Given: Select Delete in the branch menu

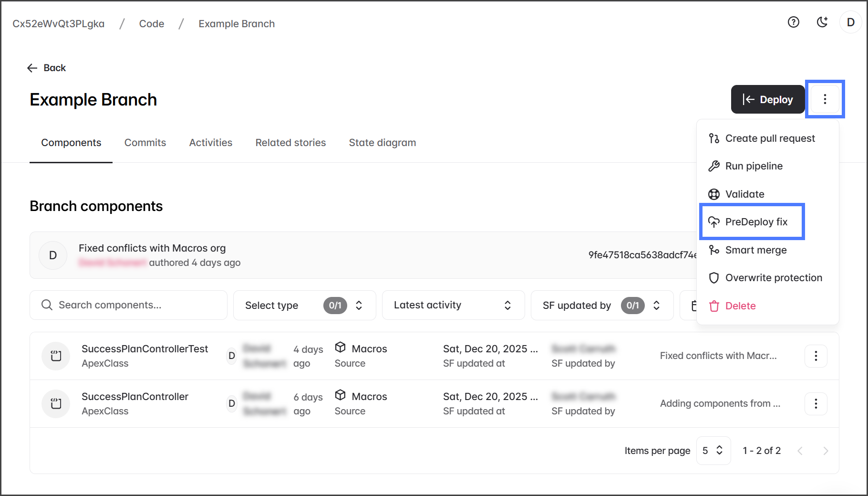Looking at the screenshot, I should click(x=740, y=306).
